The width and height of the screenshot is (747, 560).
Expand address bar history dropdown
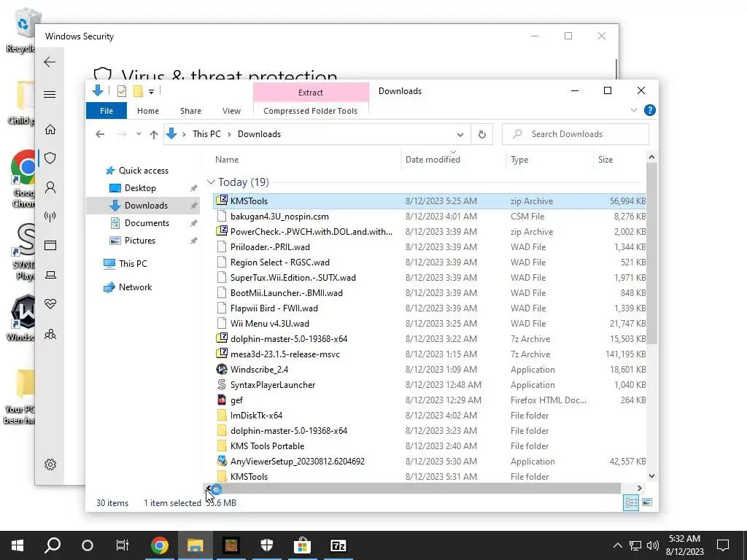[460, 134]
